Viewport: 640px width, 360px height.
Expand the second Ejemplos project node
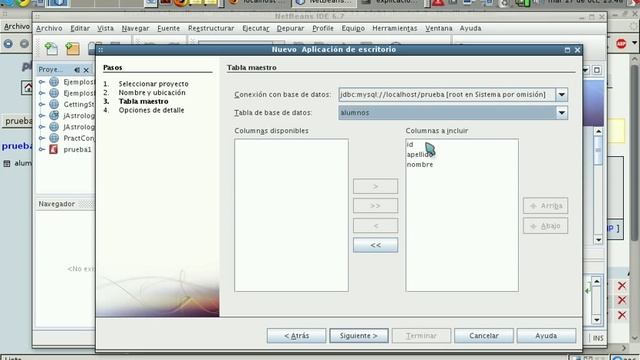coord(42,93)
